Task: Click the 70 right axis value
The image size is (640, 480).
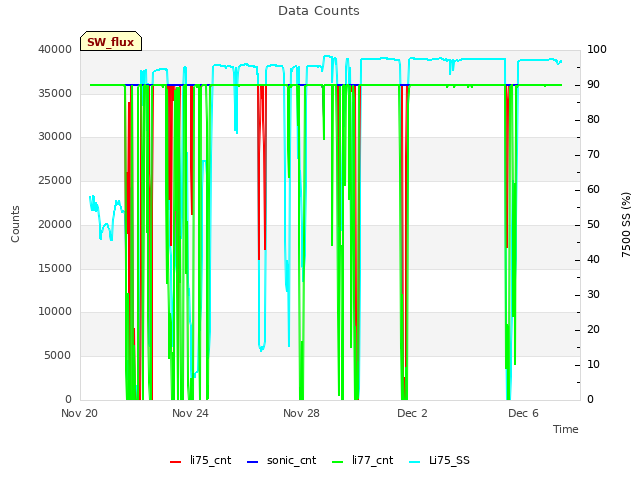Action: (x=593, y=155)
